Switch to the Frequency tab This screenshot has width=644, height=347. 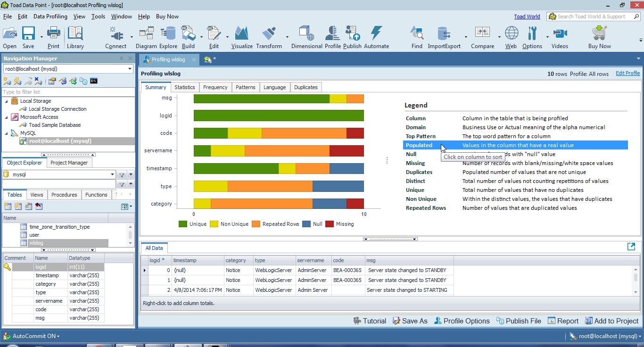[x=215, y=87]
